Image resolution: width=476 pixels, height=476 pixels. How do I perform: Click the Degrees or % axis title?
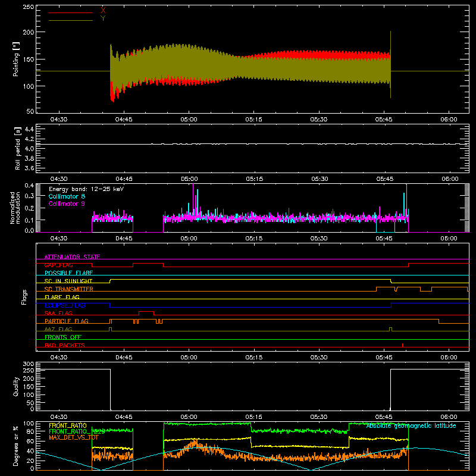pyautogui.click(x=16, y=446)
